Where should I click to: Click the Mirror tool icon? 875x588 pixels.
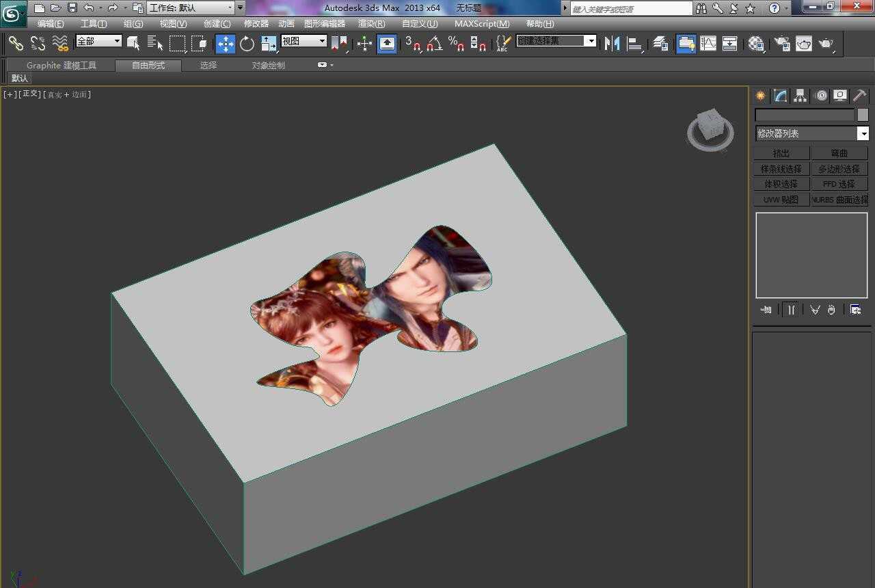coord(612,44)
